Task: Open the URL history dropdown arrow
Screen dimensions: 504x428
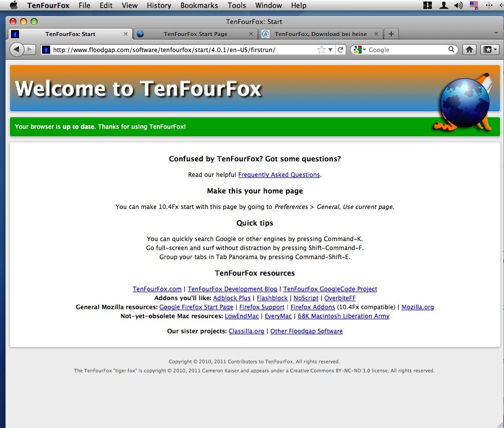Action: pos(330,50)
